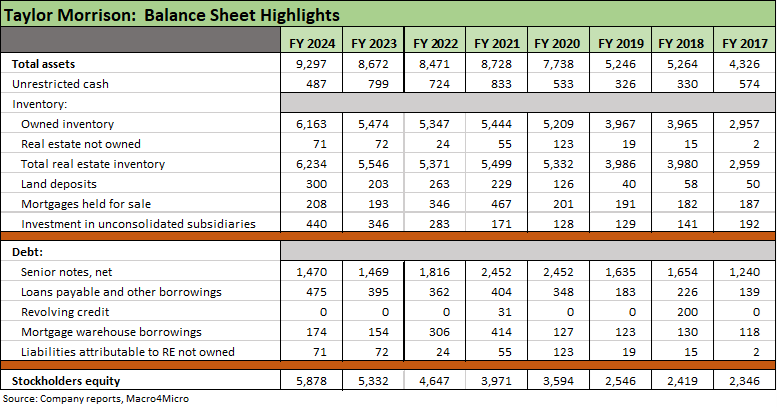Select FY 2022 stockholders equity value 4,647
Image resolution: width=777 pixels, height=408 pixels.
(x=435, y=381)
